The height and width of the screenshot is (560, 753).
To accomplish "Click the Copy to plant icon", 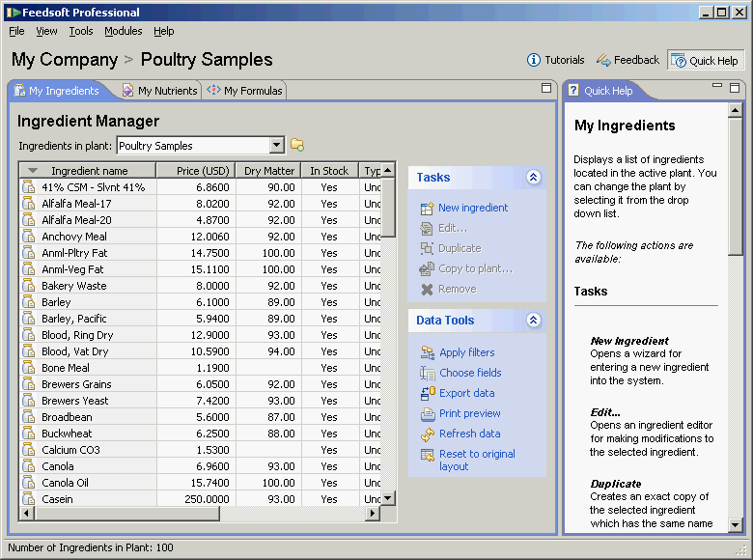I will point(427,269).
